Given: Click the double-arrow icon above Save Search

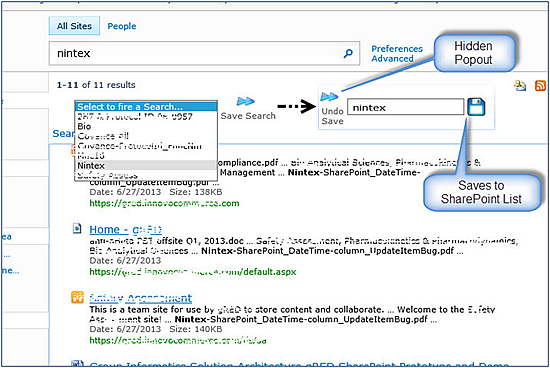Looking at the screenshot, I should coord(246,101).
